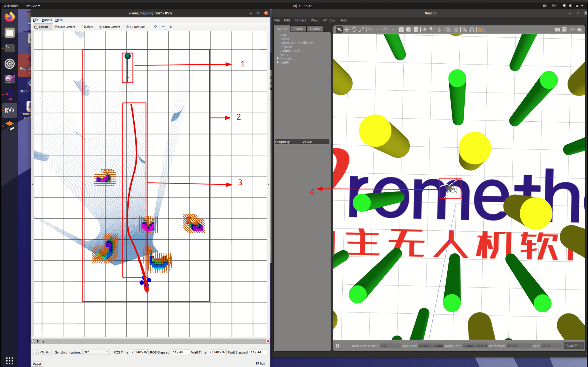588x367 pixels.
Task: Click Gazebo paste icon
Action: [456, 29]
